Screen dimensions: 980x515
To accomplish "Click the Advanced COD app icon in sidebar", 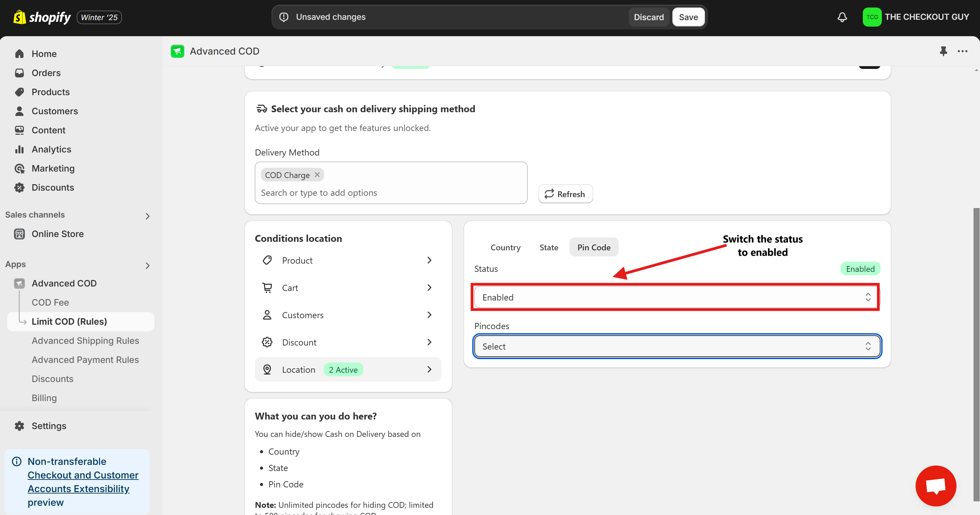I will coord(19,283).
